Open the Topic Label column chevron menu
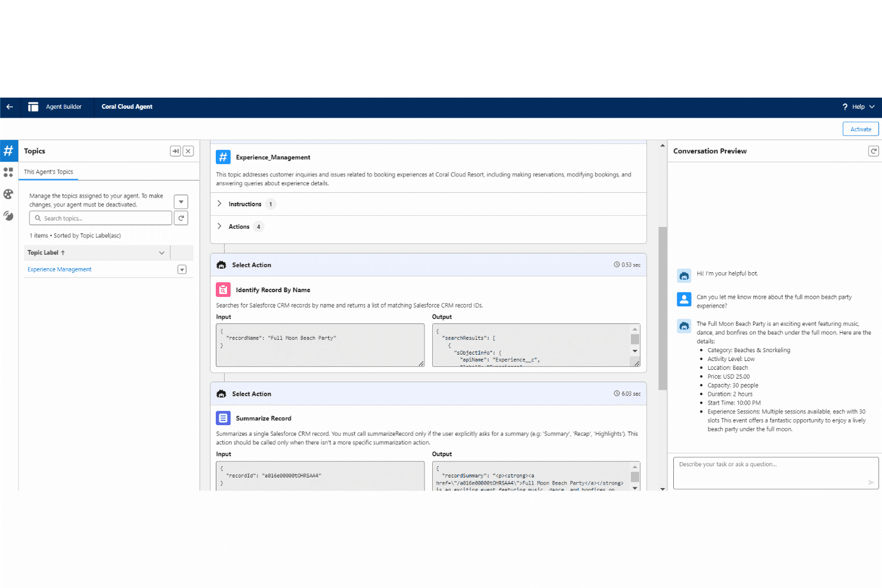The width and height of the screenshot is (882, 588). pos(162,253)
